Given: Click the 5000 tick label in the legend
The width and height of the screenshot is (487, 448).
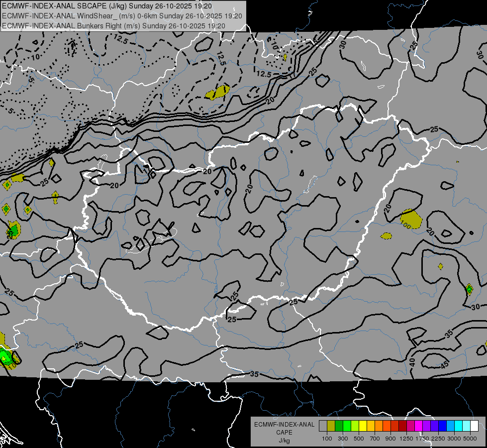Looking at the screenshot, I should click(470, 439).
